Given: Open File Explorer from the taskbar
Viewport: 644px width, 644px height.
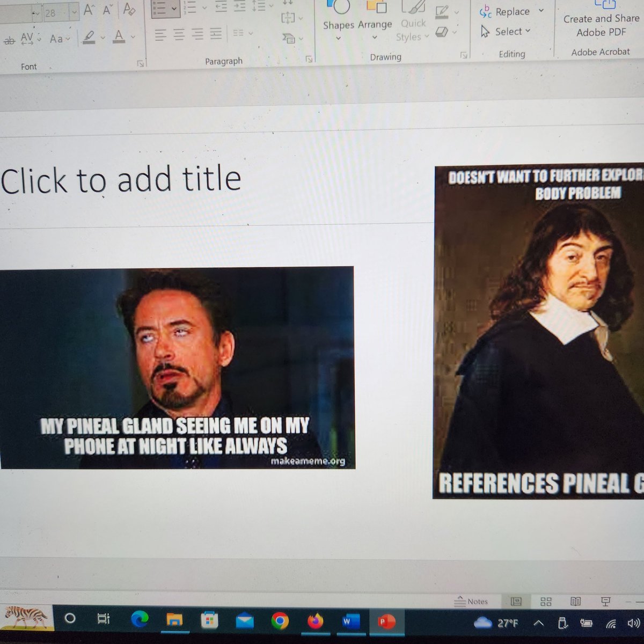Looking at the screenshot, I should (174, 620).
